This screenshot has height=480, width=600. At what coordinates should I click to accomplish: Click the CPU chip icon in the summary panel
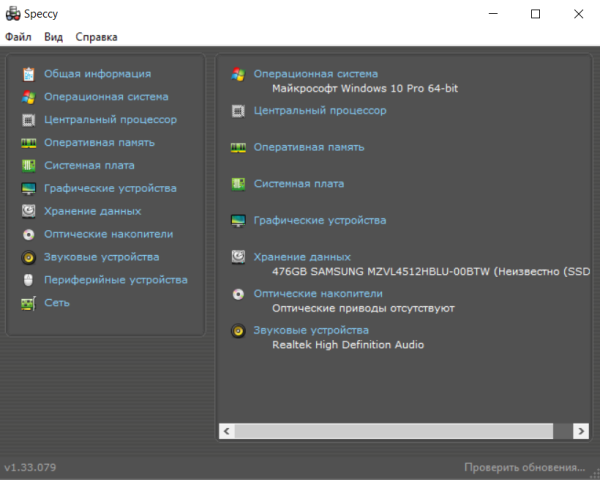238,111
